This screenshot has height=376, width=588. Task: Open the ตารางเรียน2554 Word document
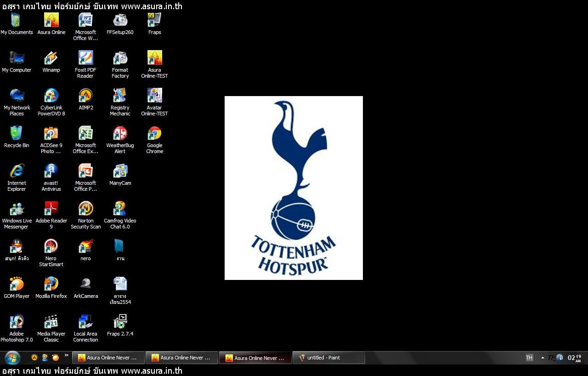120,291
